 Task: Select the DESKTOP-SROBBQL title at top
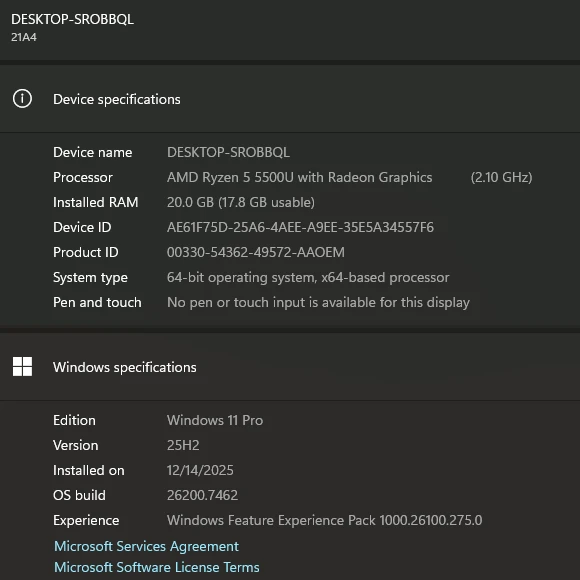(72, 19)
